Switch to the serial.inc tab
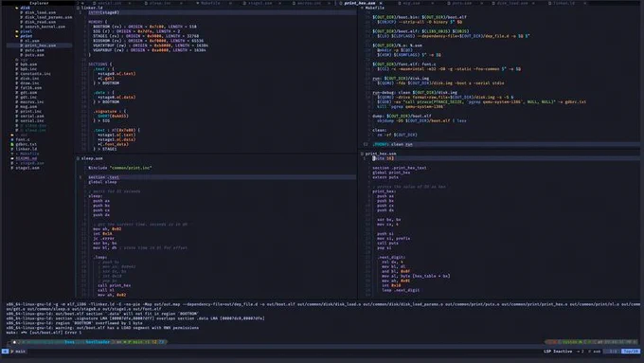Screen dimensions: 644x363 pyautogui.click(x=109, y=3)
